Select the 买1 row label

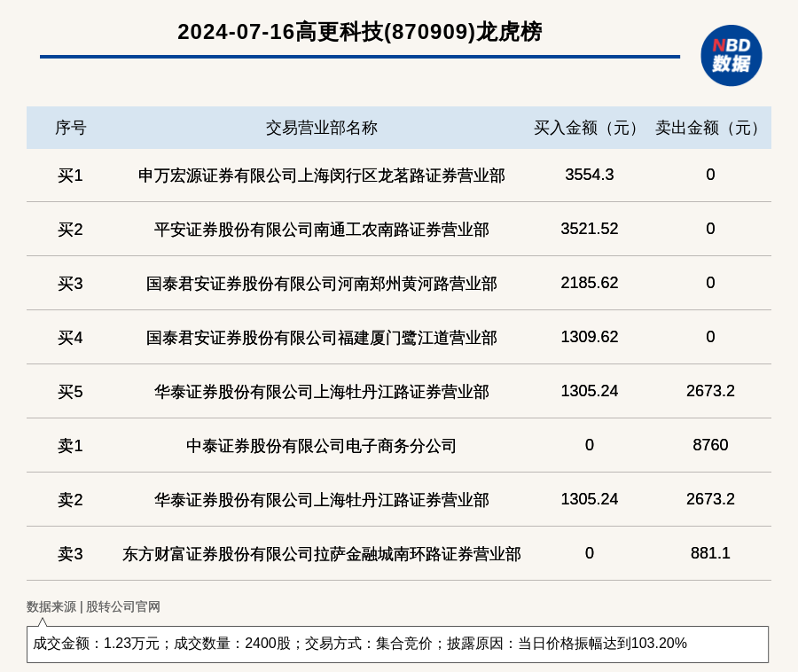pos(70,176)
